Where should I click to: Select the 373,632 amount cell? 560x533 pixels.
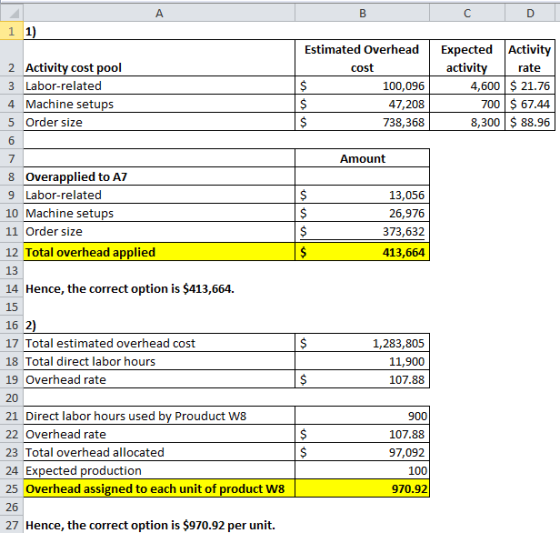click(x=362, y=231)
